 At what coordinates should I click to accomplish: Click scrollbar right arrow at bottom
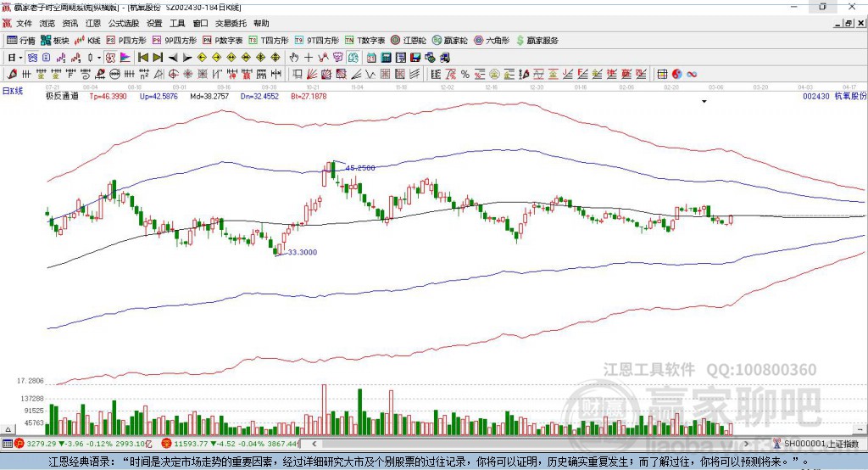click(x=746, y=444)
